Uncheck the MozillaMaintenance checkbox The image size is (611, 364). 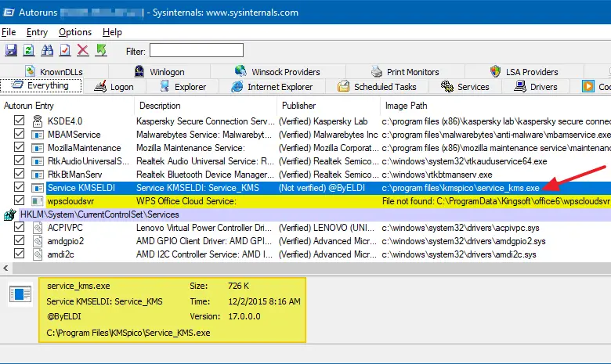coord(19,146)
